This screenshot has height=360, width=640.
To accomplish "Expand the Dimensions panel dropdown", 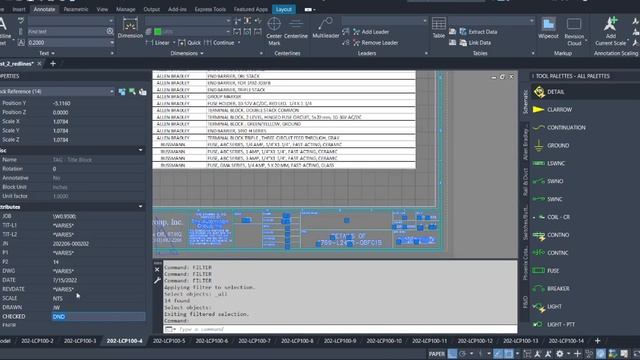I will tap(187, 53).
